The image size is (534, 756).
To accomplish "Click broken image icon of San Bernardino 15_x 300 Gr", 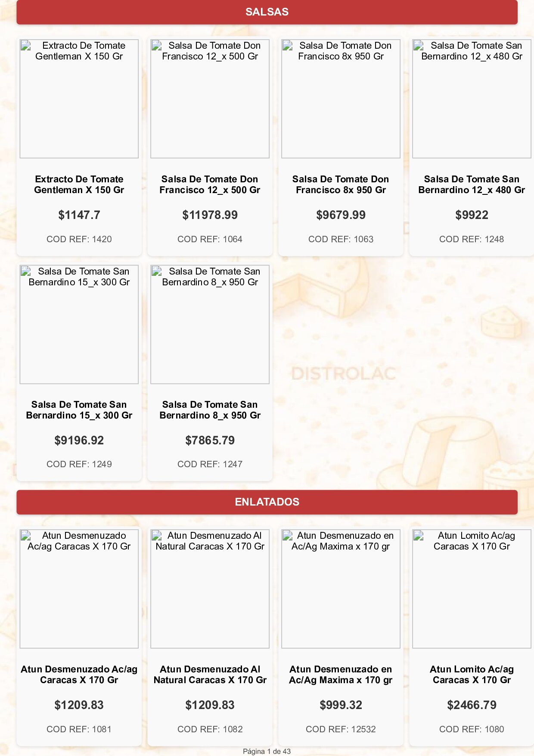I will coord(26,271).
